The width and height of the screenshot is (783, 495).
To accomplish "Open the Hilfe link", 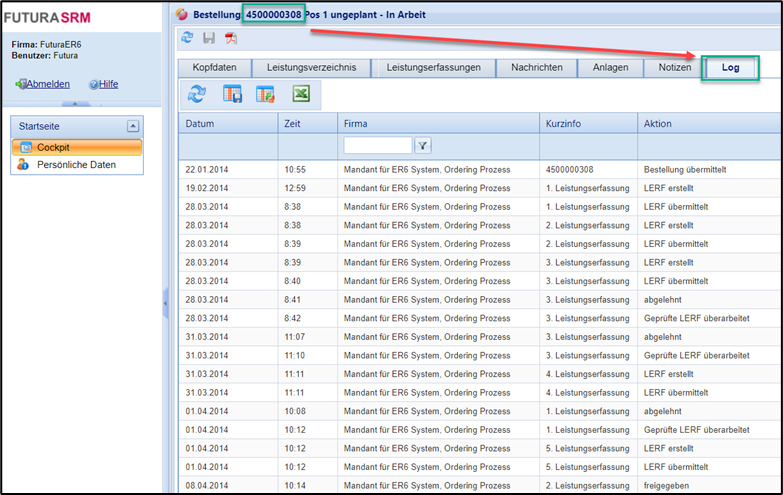I will (108, 84).
